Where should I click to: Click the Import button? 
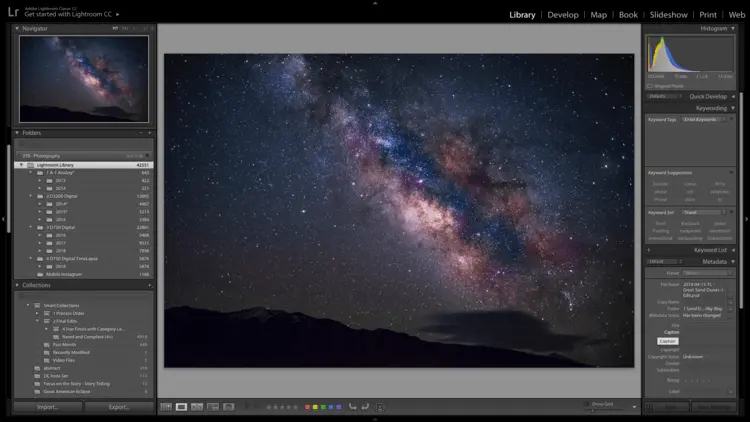(x=48, y=407)
